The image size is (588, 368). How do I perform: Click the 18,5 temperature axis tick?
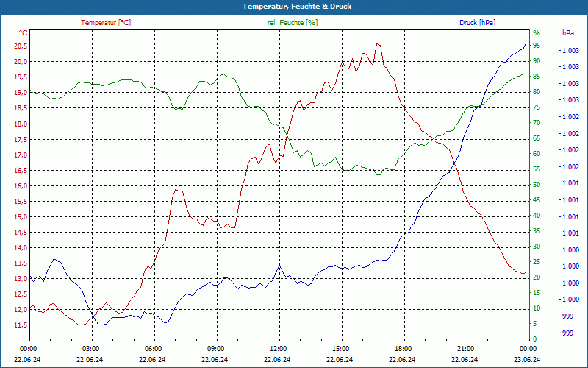21,108
